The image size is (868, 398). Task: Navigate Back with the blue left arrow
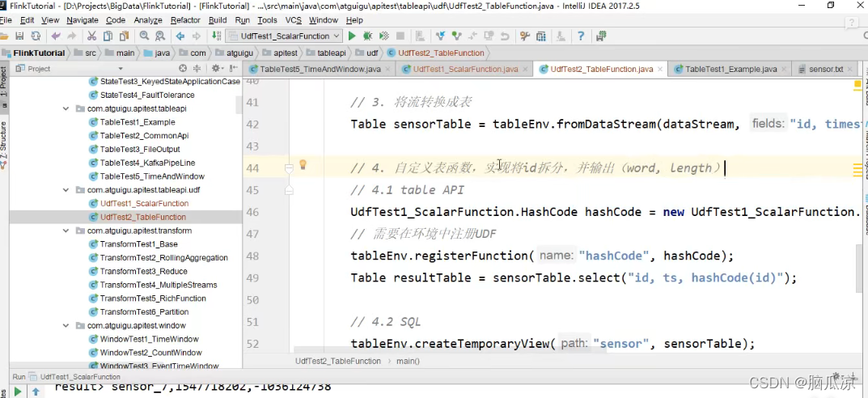point(180,36)
